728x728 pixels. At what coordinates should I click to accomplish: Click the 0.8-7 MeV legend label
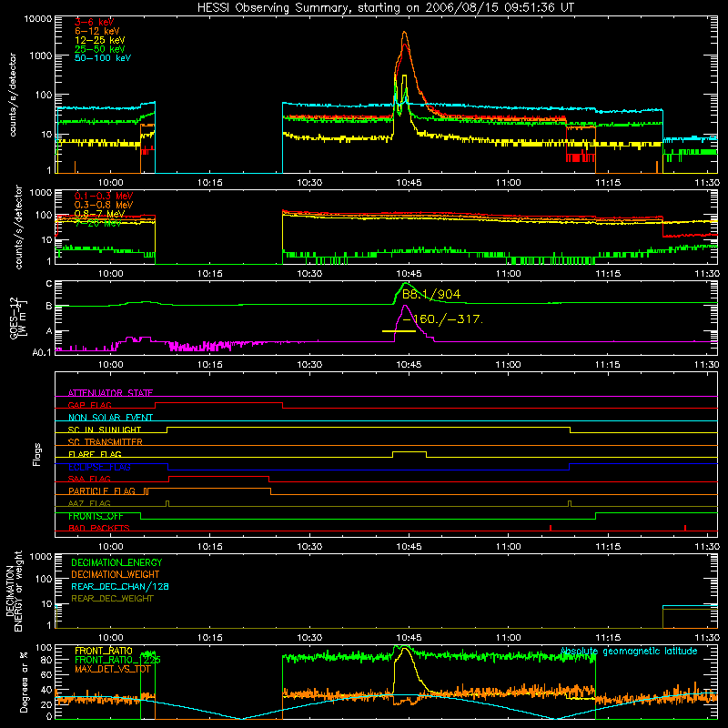pos(99,214)
